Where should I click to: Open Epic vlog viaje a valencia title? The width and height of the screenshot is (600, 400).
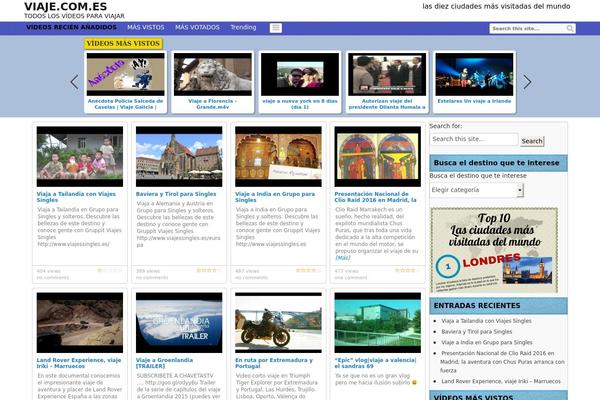click(x=375, y=363)
